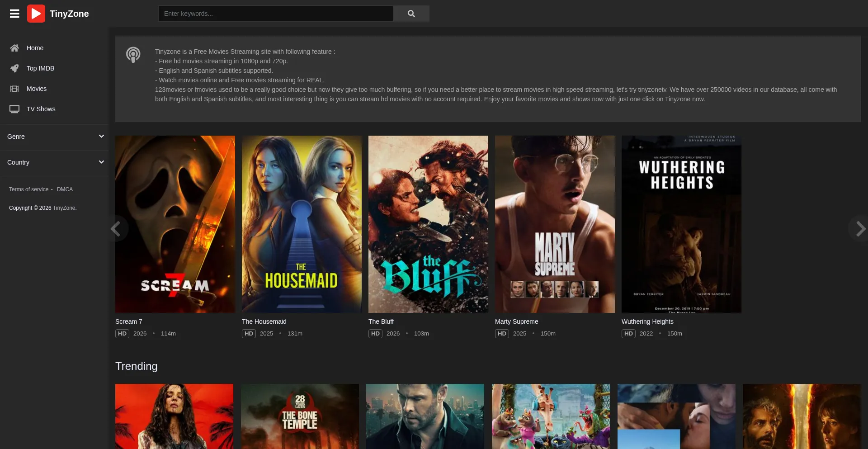Open the hamburger menu icon
The image size is (868, 449).
[x=14, y=14]
